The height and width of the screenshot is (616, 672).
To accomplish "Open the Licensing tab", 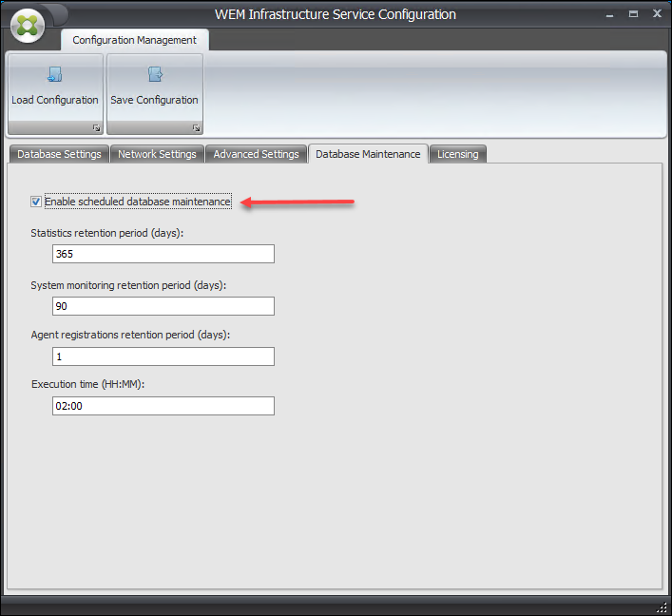I will point(458,154).
